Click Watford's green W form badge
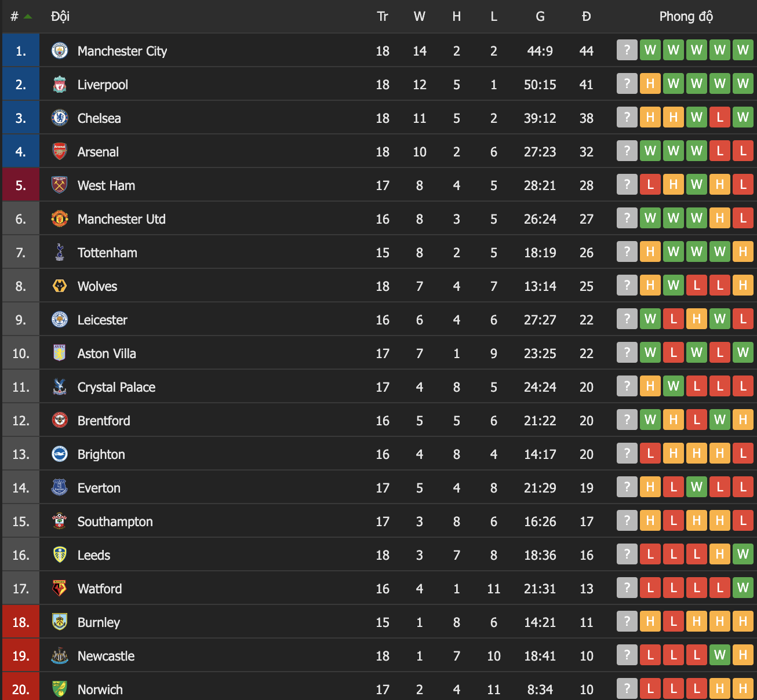757x700 pixels. (743, 588)
